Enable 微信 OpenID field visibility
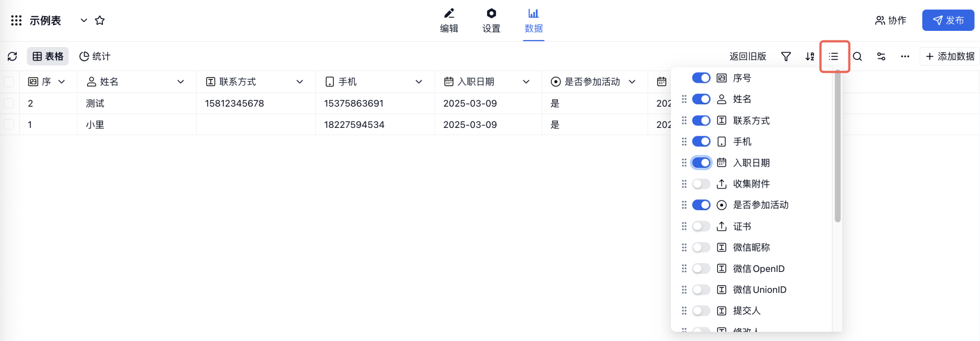 coord(701,268)
